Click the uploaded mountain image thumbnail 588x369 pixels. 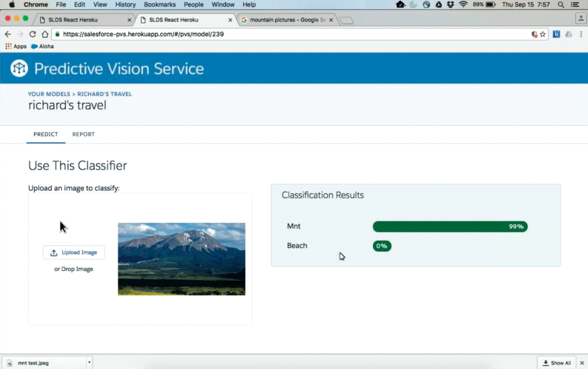182,259
